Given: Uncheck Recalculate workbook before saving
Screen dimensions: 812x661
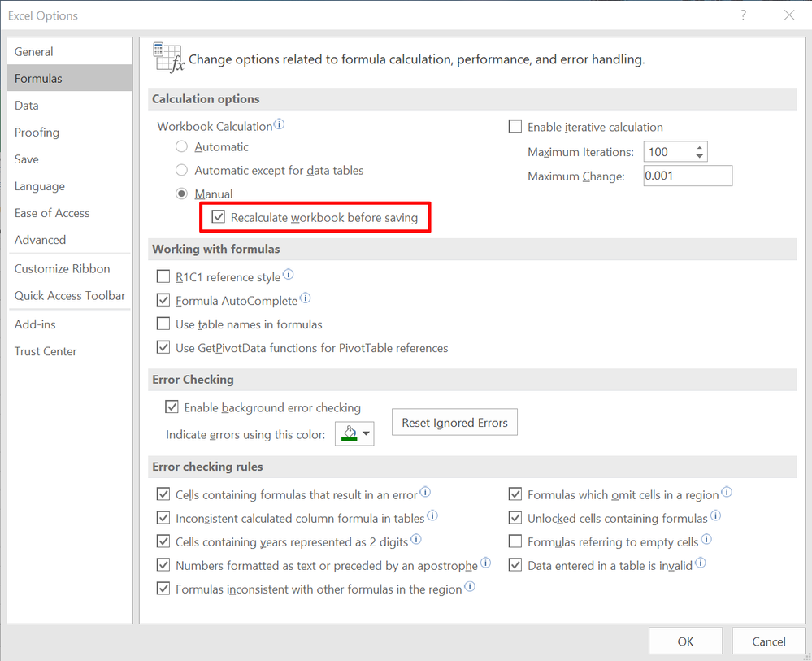Looking at the screenshot, I should point(219,217).
